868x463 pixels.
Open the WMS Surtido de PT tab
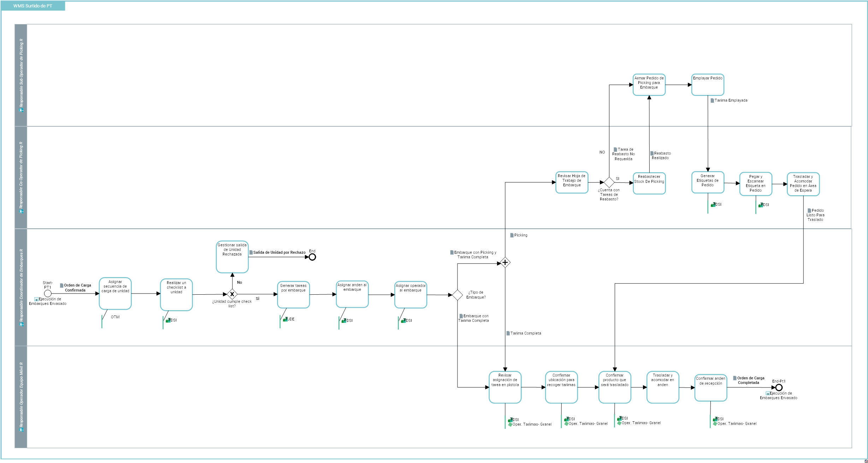(x=33, y=6)
